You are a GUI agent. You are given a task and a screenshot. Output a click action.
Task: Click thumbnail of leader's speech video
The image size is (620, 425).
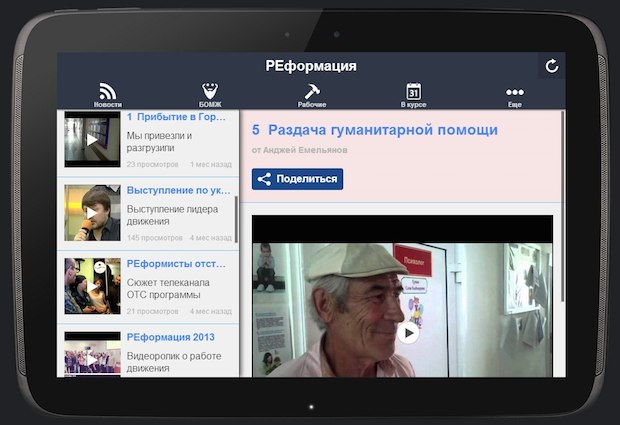(x=92, y=213)
